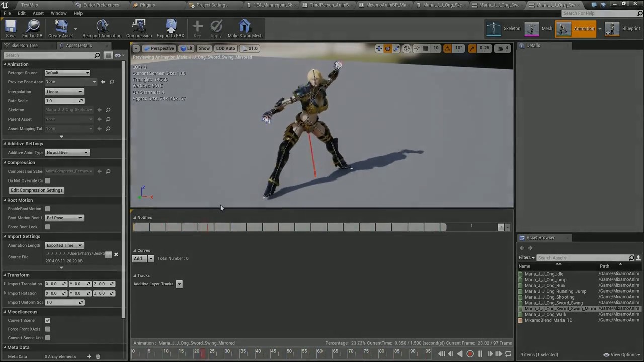The height and width of the screenshot is (362, 644).
Task: Toggle world/local coordinate system globe icon
Action: click(x=407, y=48)
